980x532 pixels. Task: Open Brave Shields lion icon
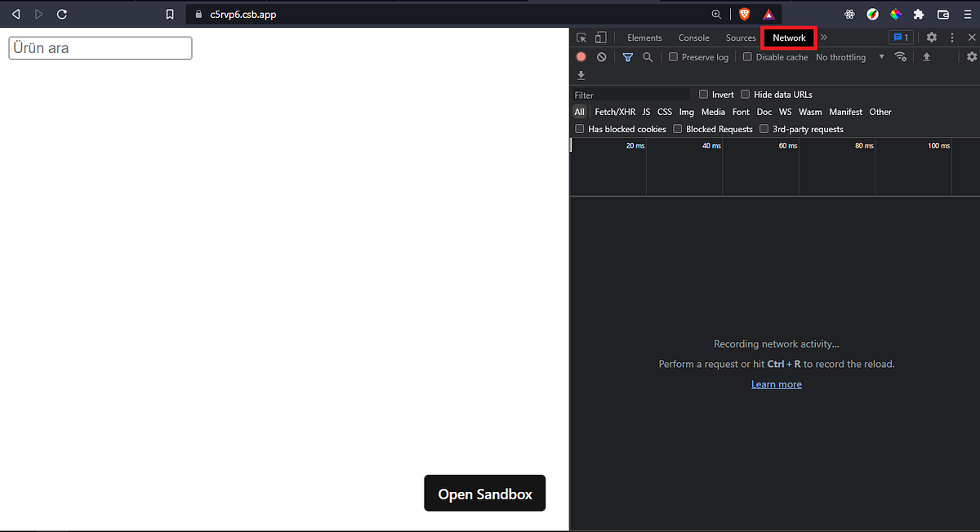pyautogui.click(x=744, y=14)
